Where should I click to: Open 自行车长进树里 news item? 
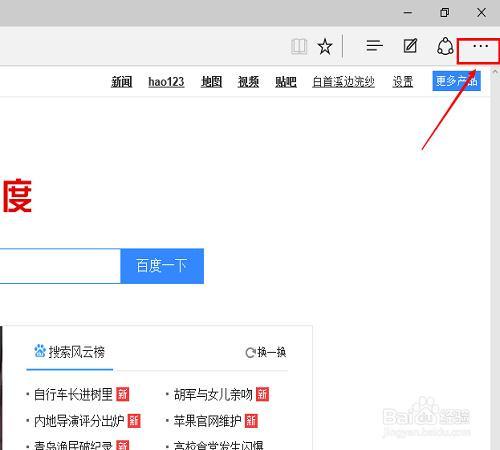73,394
